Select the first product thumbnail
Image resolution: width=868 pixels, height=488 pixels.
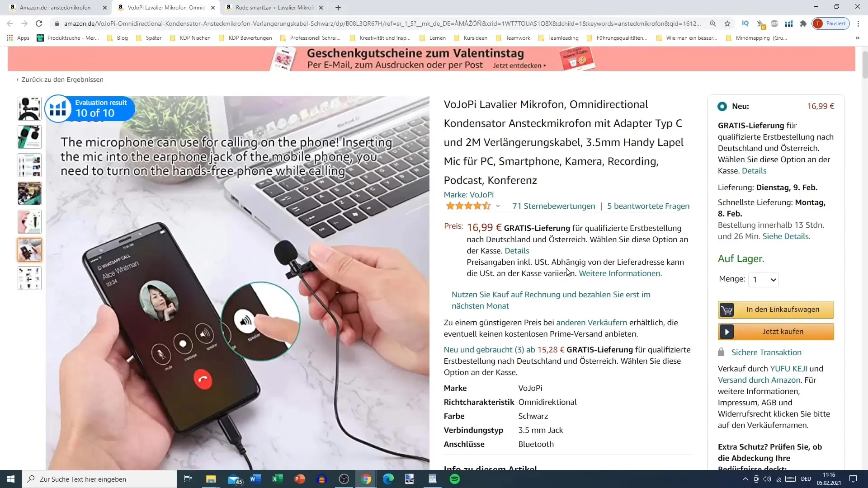(29, 108)
